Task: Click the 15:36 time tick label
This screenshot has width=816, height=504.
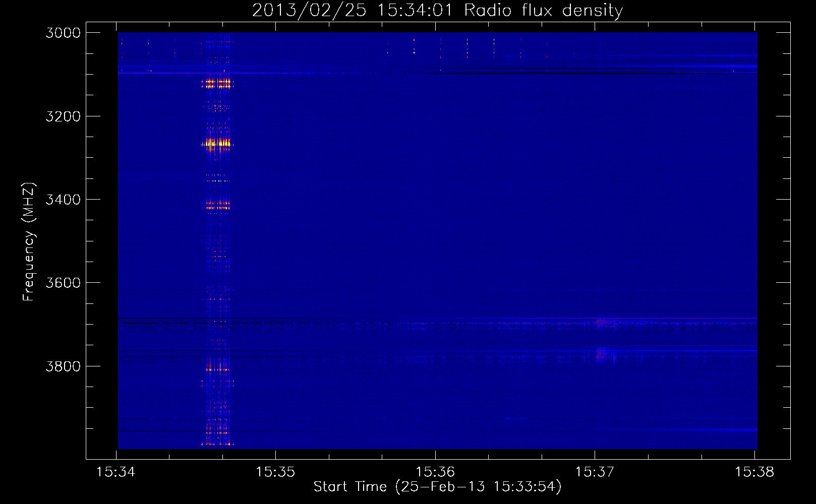Action: (435, 472)
